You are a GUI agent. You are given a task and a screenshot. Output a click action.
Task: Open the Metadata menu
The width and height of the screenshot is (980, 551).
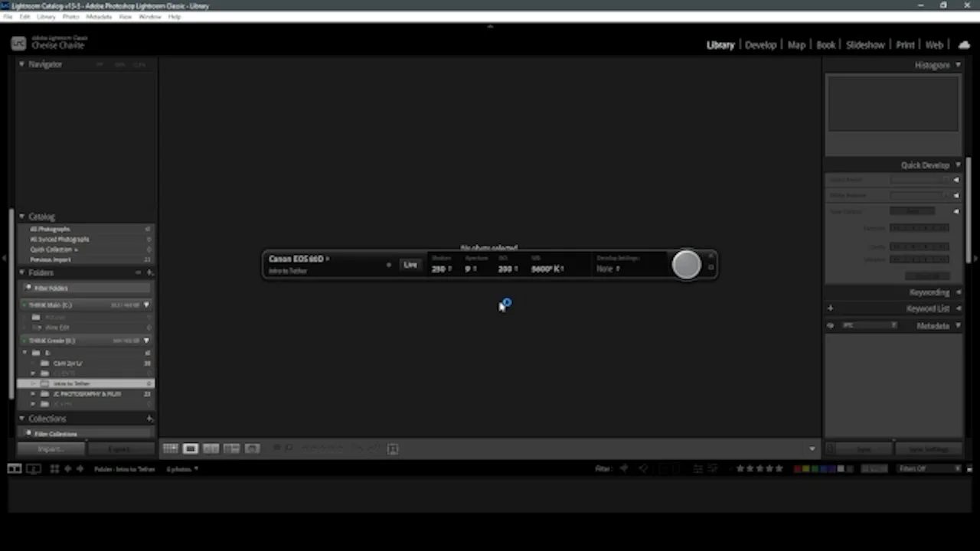pos(99,16)
